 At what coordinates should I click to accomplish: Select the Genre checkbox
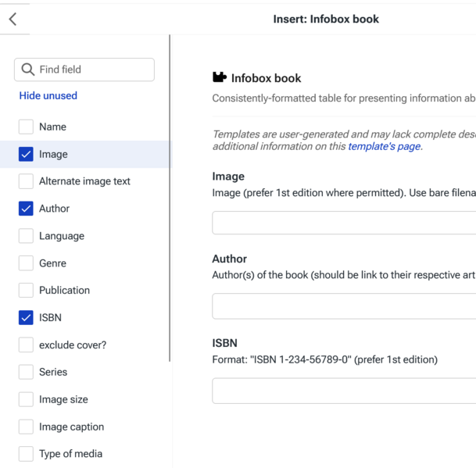pos(26,263)
